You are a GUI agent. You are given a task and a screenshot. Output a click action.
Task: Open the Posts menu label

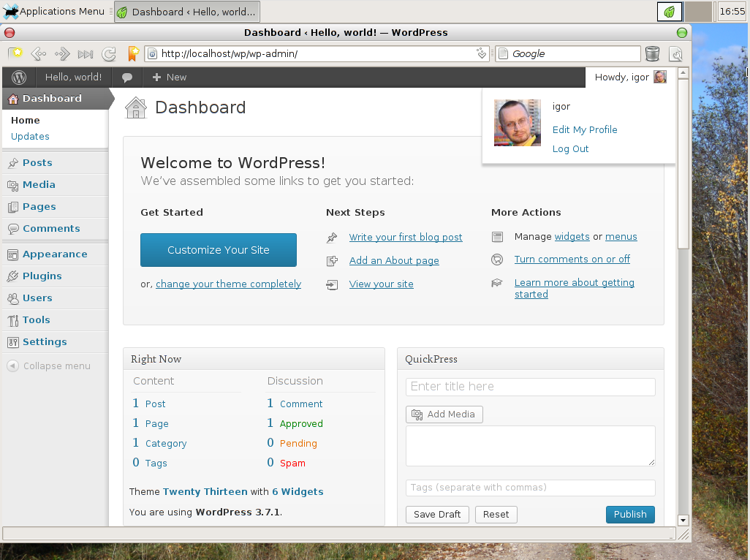(x=37, y=163)
